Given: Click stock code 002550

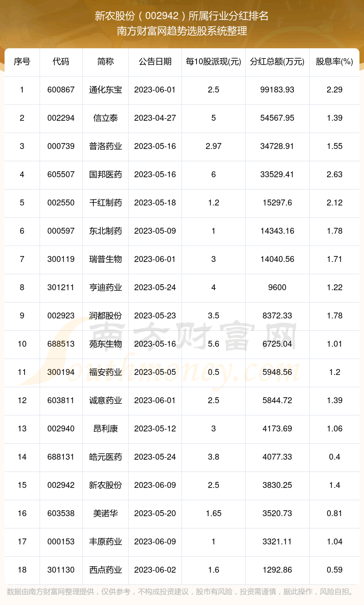Looking at the screenshot, I should click(x=61, y=203).
